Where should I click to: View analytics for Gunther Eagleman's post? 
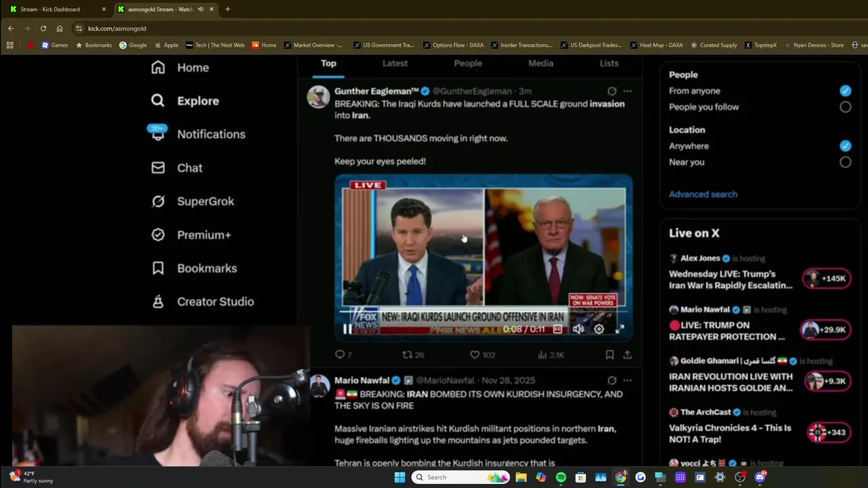coord(551,354)
